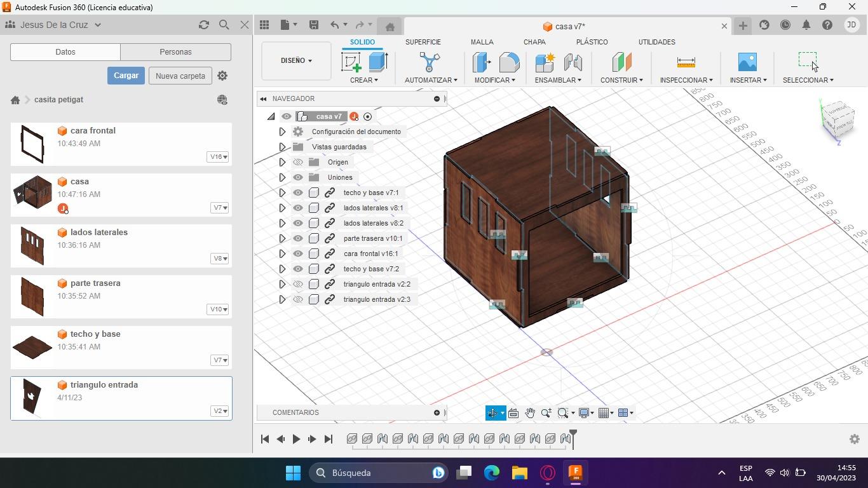Image resolution: width=868 pixels, height=488 pixels.
Task: Hide parte trasera v10:1 component
Action: (x=297, y=238)
